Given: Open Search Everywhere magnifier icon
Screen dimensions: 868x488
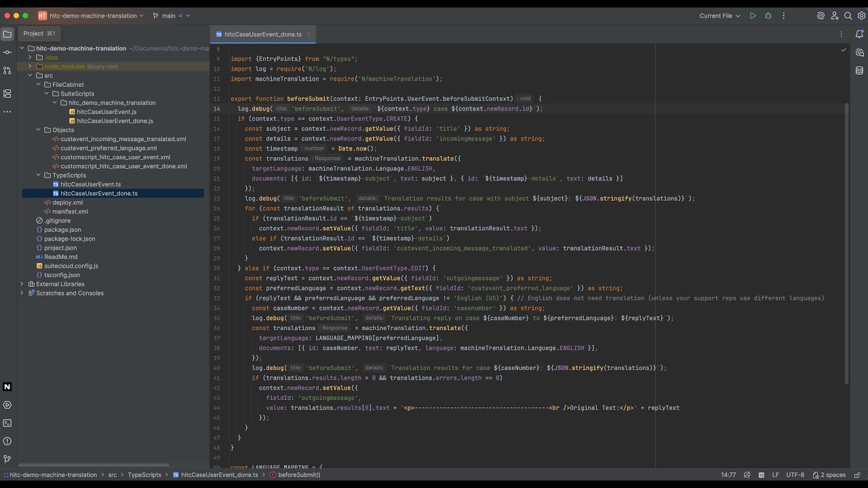Looking at the screenshot, I should point(848,16).
